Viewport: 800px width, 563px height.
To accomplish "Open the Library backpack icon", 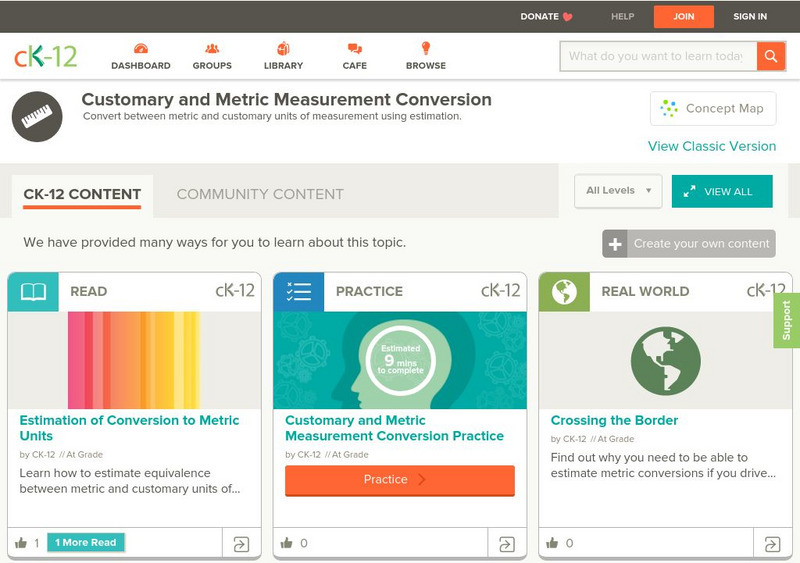I will pyautogui.click(x=283, y=49).
